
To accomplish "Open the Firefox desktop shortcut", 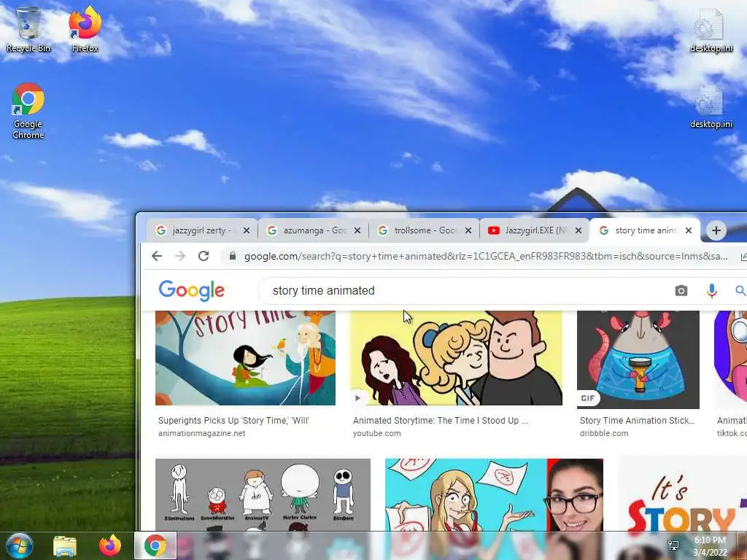I will [85, 29].
